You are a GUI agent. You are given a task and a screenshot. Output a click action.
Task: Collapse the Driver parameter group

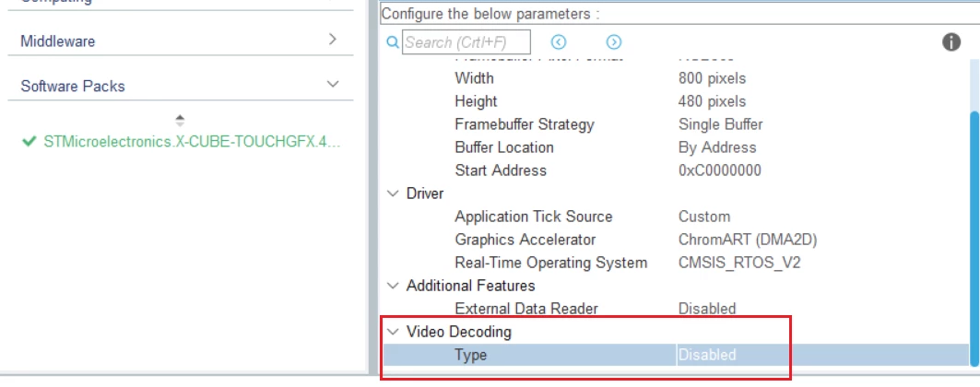(x=393, y=193)
